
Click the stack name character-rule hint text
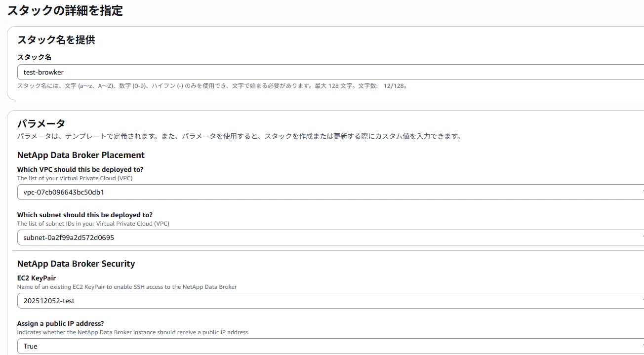coord(212,86)
